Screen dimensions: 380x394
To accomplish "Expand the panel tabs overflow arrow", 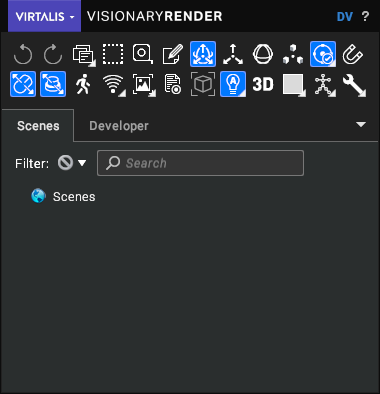I will pyautogui.click(x=361, y=124).
